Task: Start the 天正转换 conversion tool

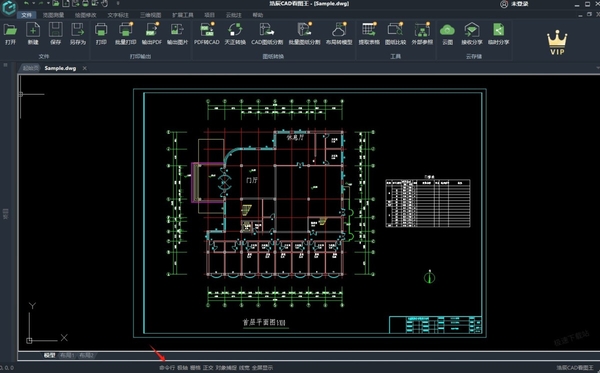Action: click(x=235, y=34)
